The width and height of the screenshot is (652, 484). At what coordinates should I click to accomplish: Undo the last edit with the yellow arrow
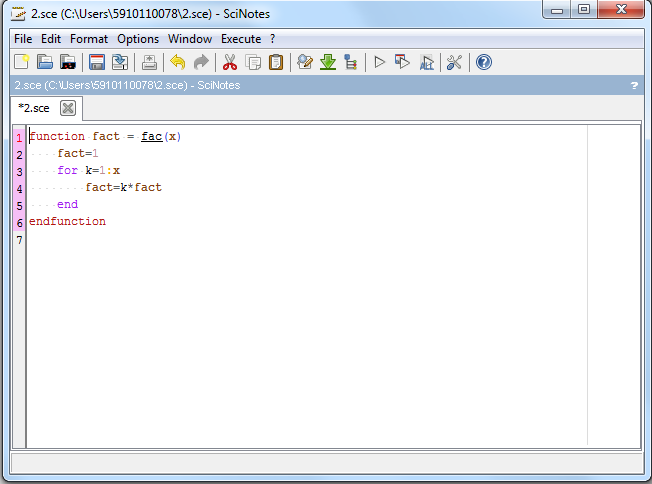(178, 62)
